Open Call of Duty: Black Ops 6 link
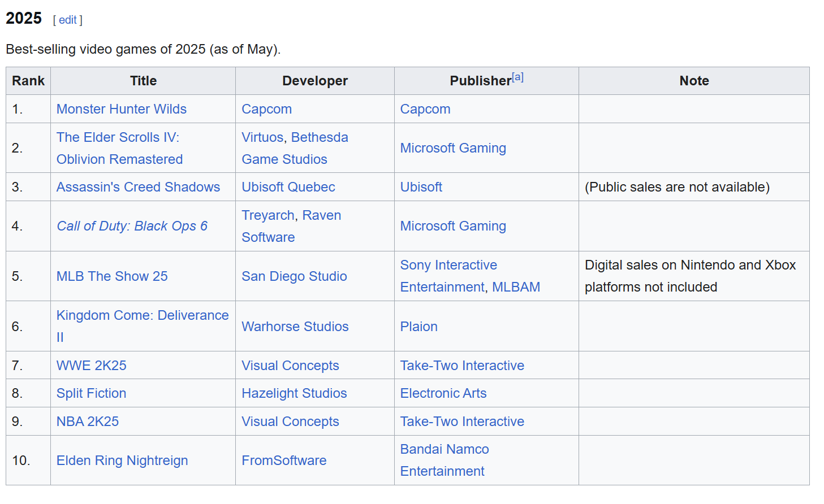Image resolution: width=824 pixels, height=504 pixels. (x=132, y=226)
